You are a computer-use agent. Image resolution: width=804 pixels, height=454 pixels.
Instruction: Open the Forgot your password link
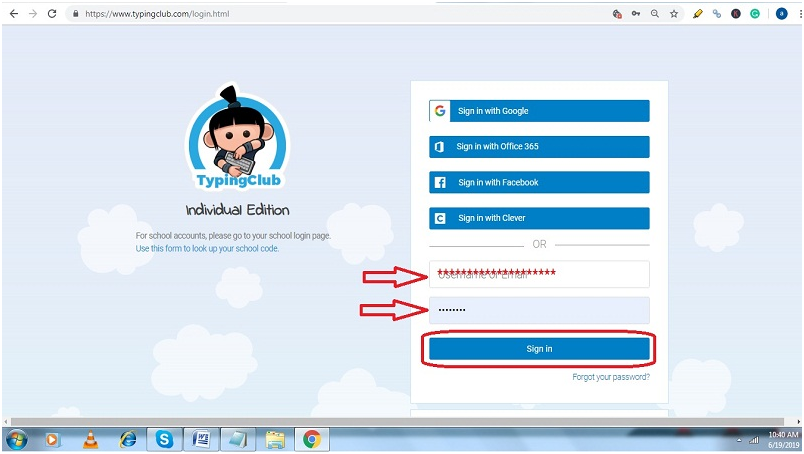611,377
